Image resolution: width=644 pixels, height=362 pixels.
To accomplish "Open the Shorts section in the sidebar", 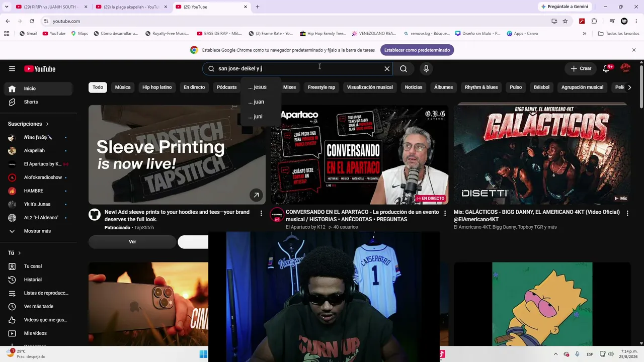I will (39, 102).
